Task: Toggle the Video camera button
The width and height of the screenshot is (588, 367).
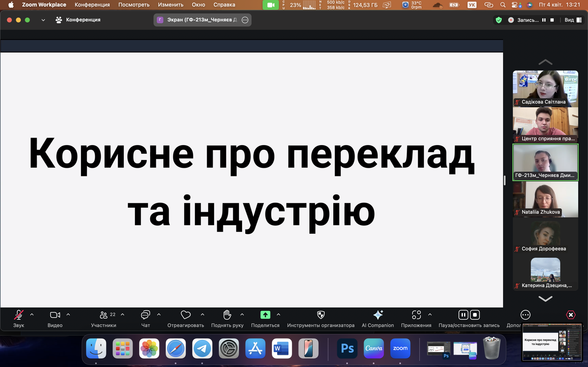Action: 55,315
